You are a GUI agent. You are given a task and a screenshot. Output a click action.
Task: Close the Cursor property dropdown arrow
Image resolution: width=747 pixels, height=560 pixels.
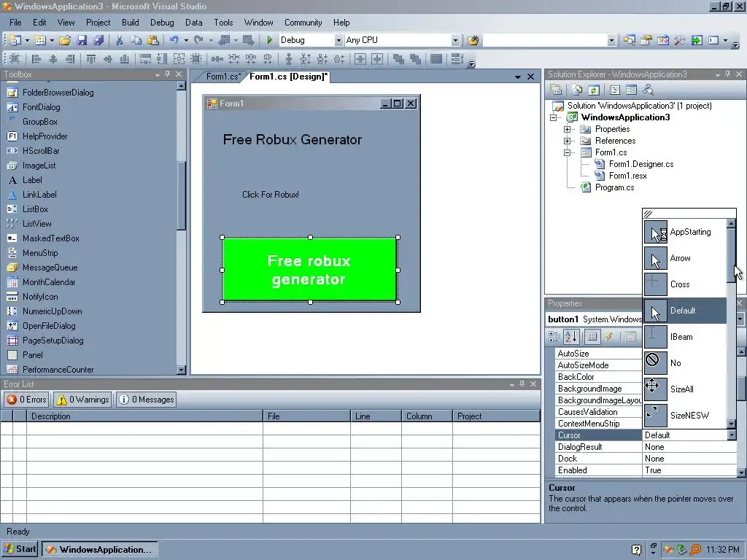point(732,435)
